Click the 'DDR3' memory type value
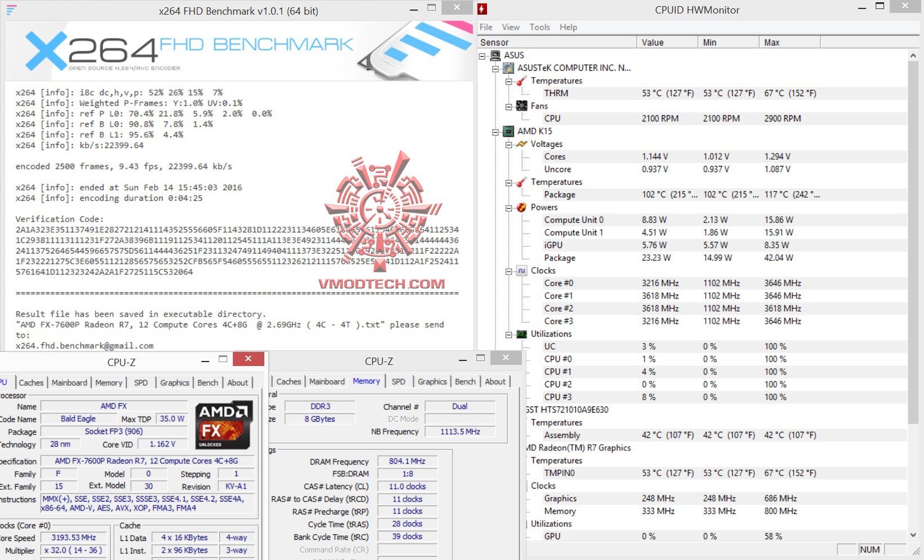The height and width of the screenshot is (560, 924). pos(321,406)
